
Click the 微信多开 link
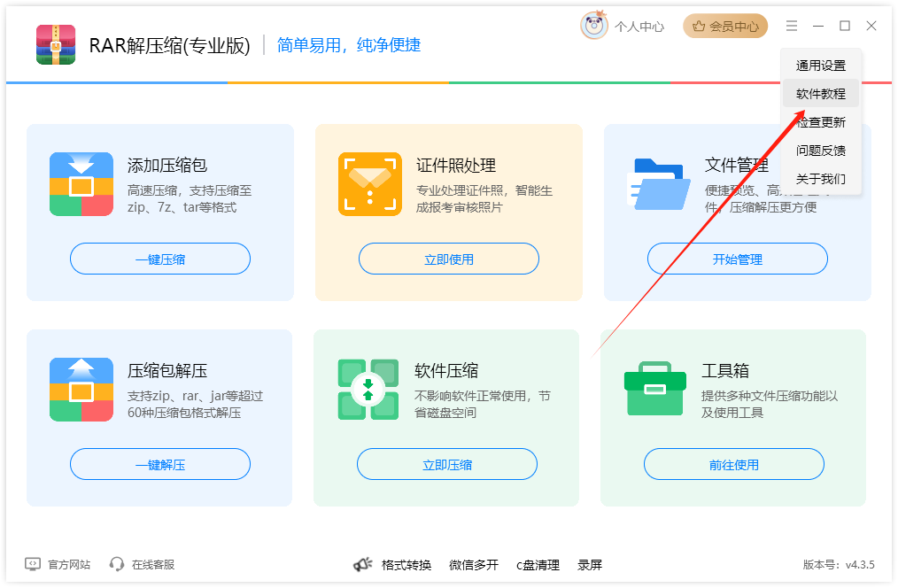tap(474, 565)
